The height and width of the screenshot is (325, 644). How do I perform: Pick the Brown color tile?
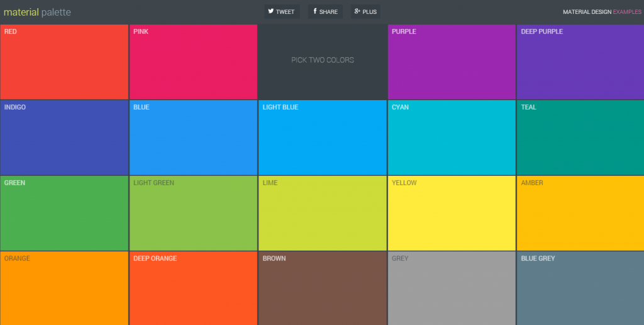tap(323, 288)
